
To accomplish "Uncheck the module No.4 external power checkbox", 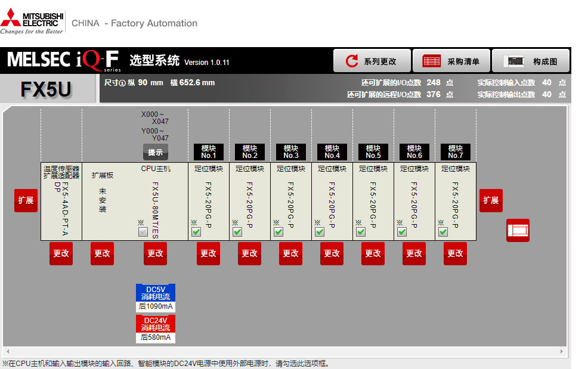I will 320,232.
